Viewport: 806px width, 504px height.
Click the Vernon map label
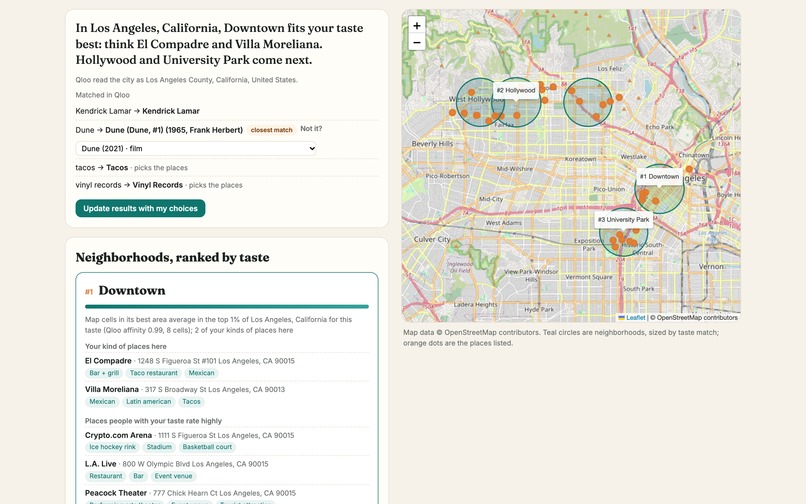pyautogui.click(x=711, y=266)
